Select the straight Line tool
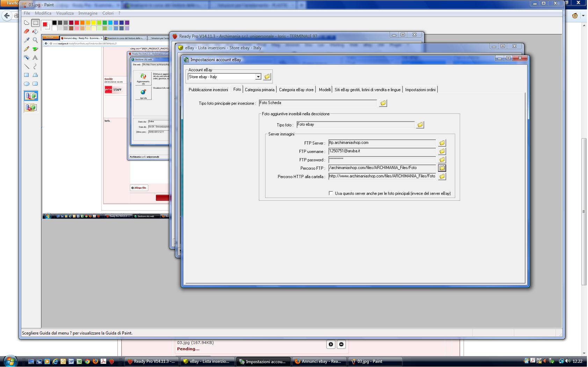588x367 pixels. point(27,66)
